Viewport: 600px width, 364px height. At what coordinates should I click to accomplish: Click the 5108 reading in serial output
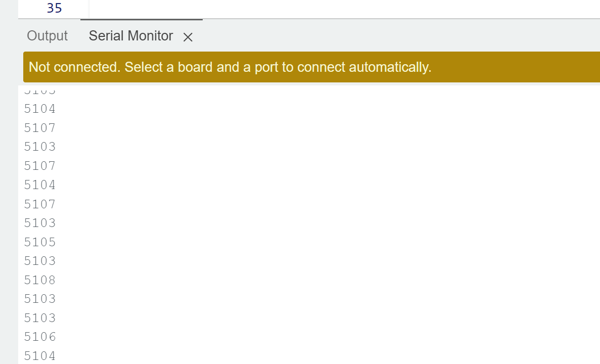click(x=40, y=280)
